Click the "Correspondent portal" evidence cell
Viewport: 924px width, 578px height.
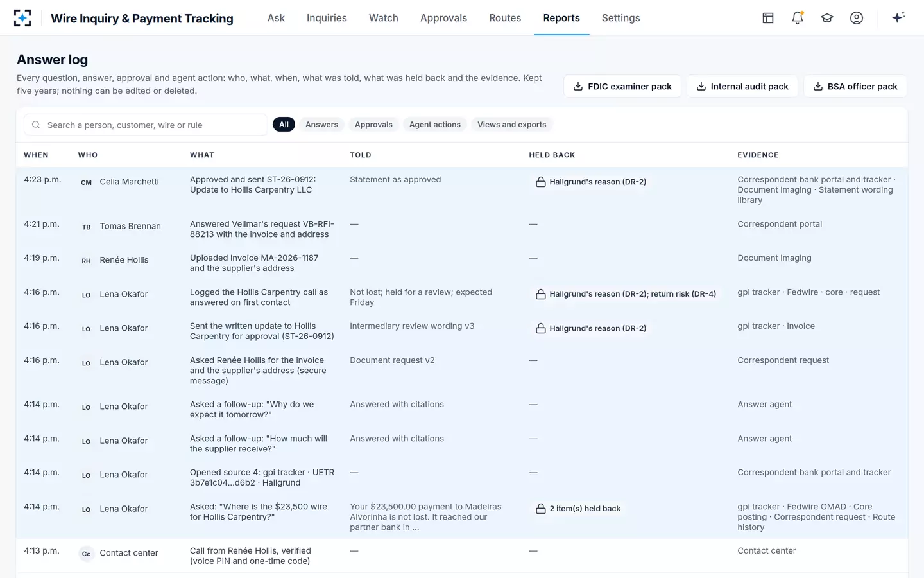pyautogui.click(x=780, y=224)
